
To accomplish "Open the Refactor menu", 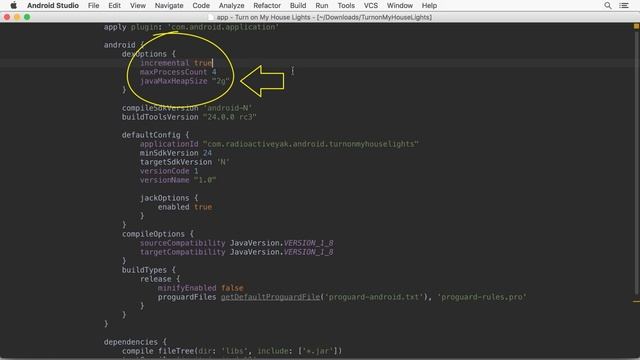I will point(267,5).
